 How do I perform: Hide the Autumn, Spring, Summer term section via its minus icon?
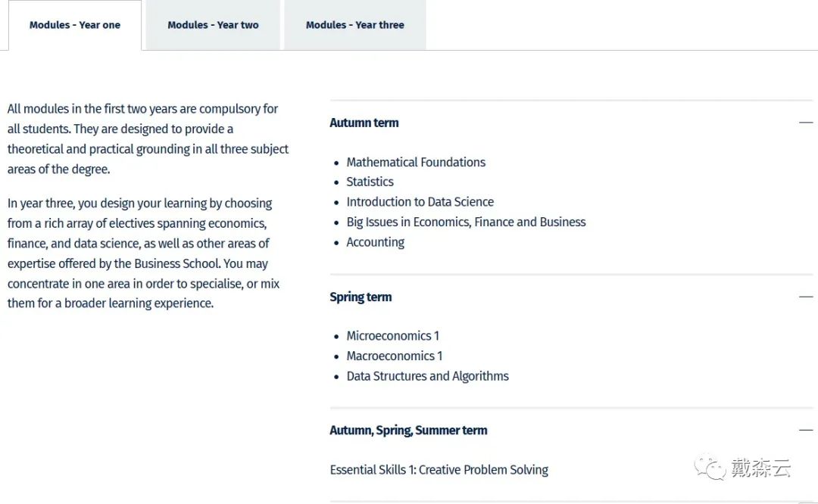pyautogui.click(x=805, y=430)
